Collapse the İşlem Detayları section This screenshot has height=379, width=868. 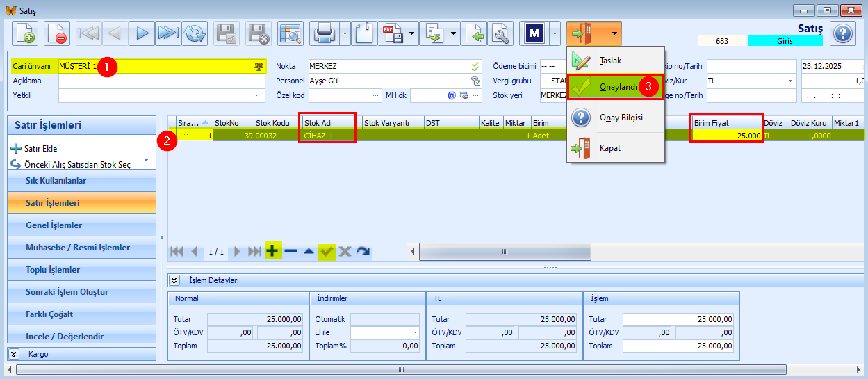coord(175,280)
